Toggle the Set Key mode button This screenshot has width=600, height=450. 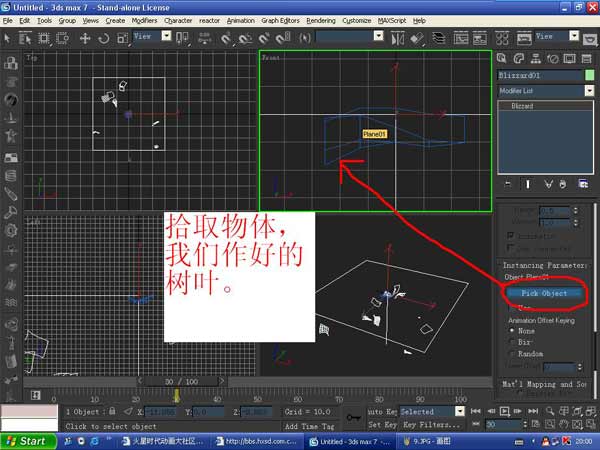[382, 424]
